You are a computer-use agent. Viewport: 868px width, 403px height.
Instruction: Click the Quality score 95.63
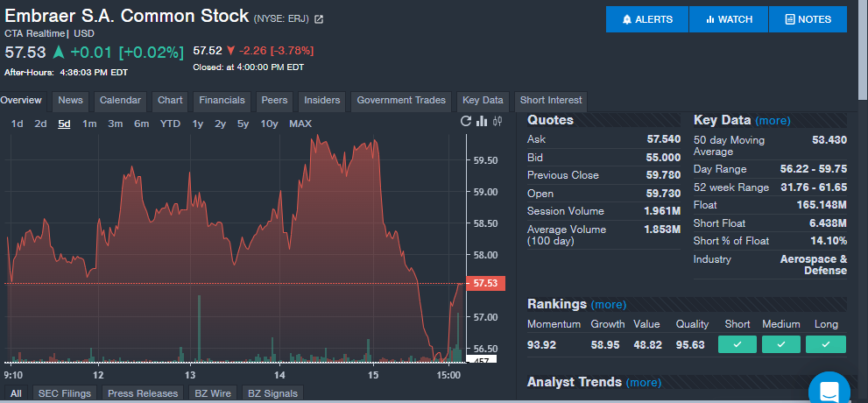point(690,345)
